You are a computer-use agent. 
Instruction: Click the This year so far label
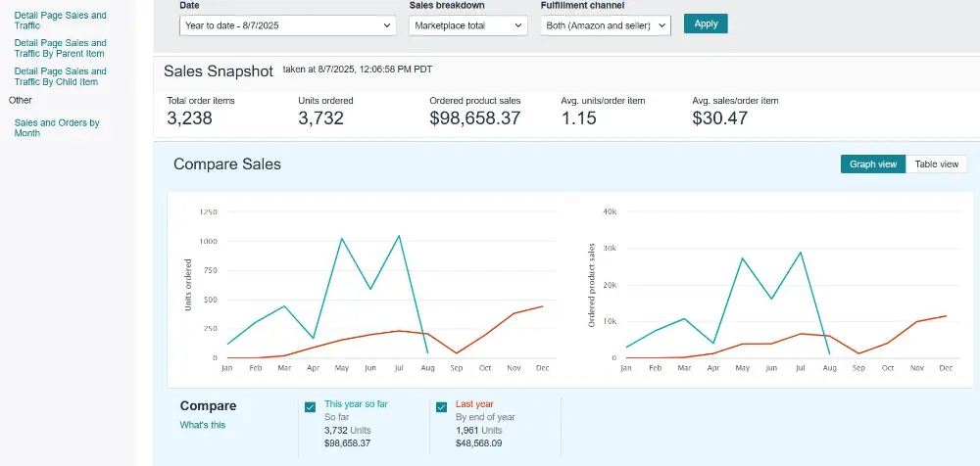click(x=357, y=404)
